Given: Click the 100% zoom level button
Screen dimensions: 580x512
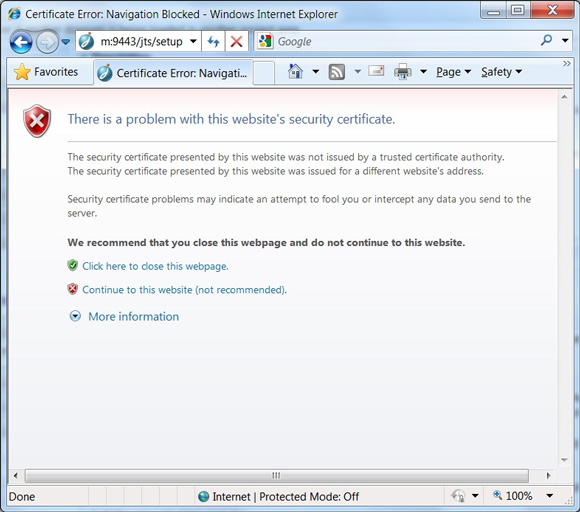Looking at the screenshot, I should (513, 496).
